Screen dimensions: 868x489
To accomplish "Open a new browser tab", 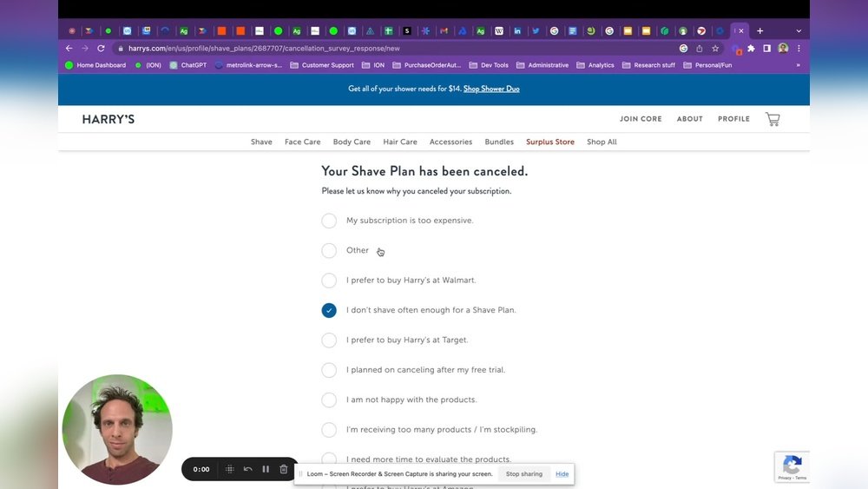I will coord(760,31).
